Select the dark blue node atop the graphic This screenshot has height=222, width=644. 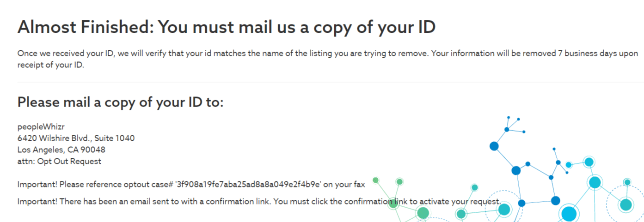494,146
